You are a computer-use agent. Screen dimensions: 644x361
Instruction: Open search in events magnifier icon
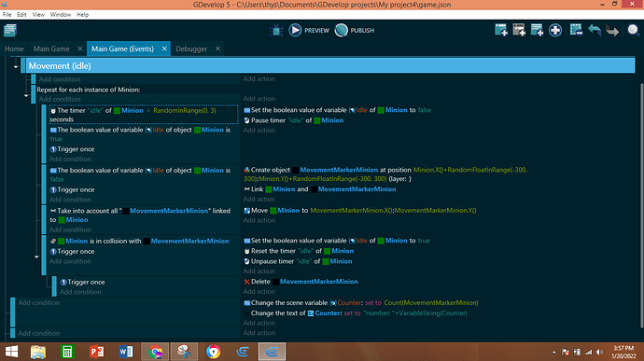tap(633, 31)
